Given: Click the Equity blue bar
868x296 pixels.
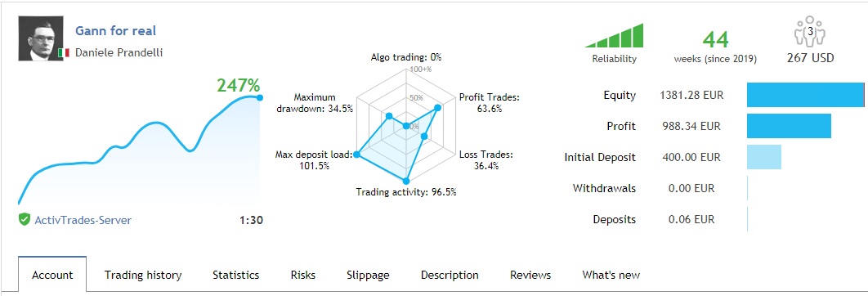Looking at the screenshot, I should pyautogui.click(x=805, y=95).
